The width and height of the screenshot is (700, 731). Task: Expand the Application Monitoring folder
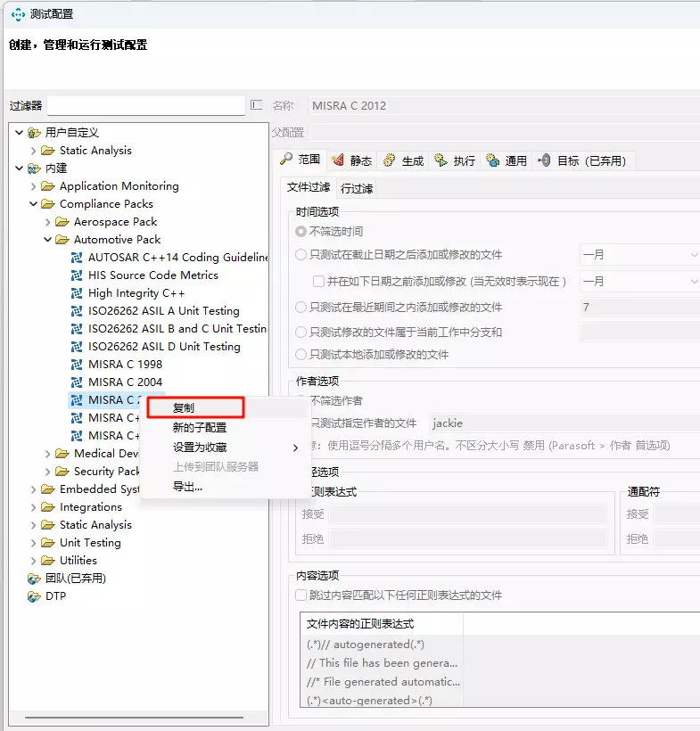(x=34, y=186)
